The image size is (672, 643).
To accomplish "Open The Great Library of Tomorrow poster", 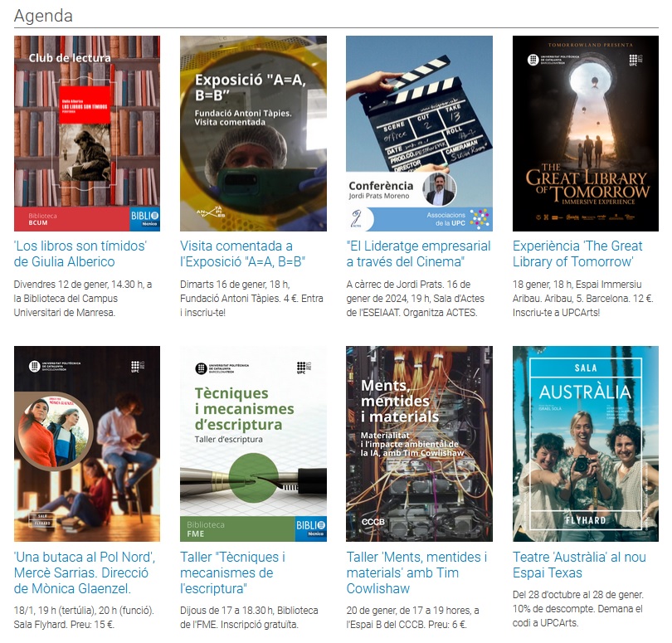I will coord(586,133).
